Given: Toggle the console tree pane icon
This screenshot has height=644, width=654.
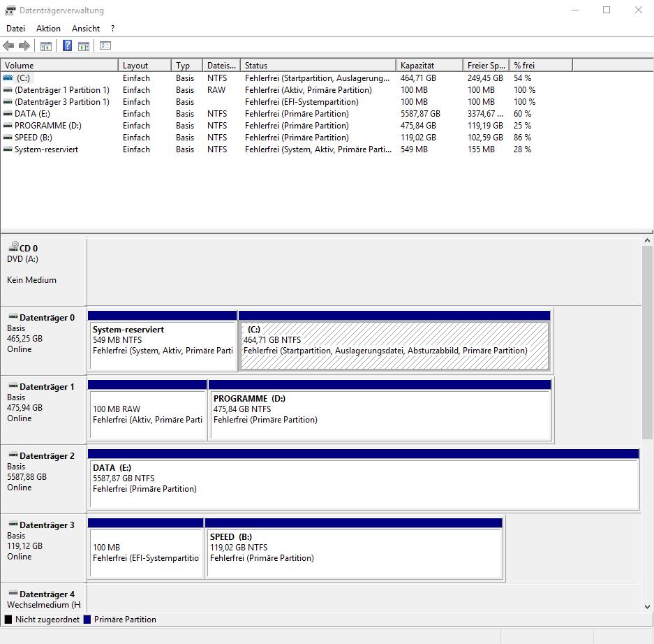Looking at the screenshot, I should 46,46.
